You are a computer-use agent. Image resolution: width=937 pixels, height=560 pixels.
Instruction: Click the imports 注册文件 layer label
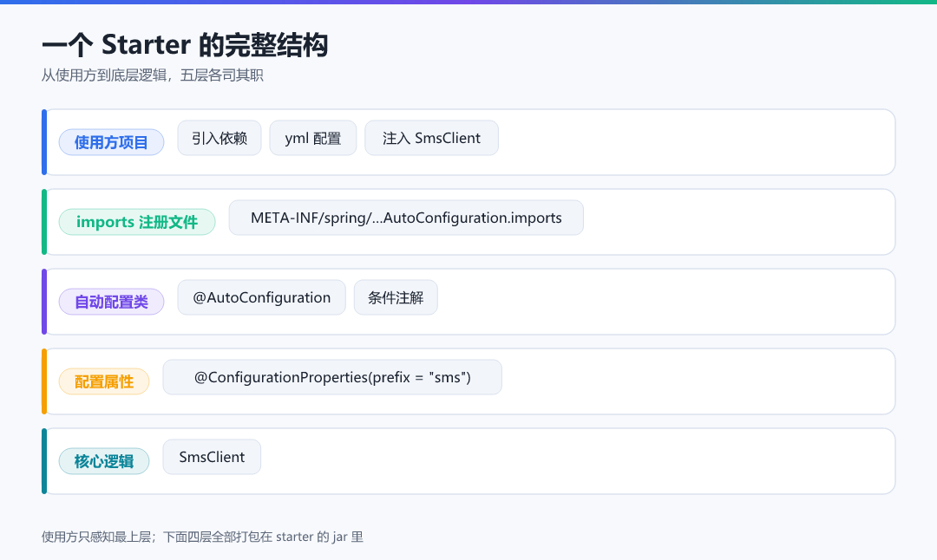137,222
